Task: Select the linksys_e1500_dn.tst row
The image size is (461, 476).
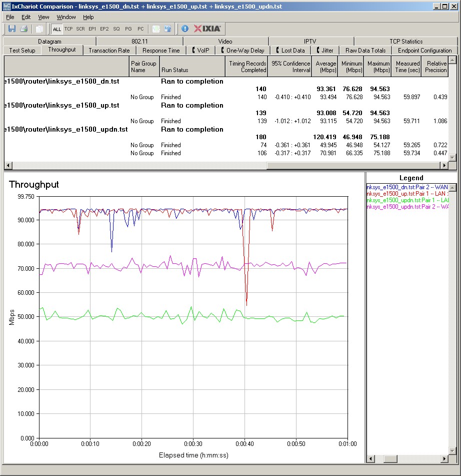Action: pos(226,82)
